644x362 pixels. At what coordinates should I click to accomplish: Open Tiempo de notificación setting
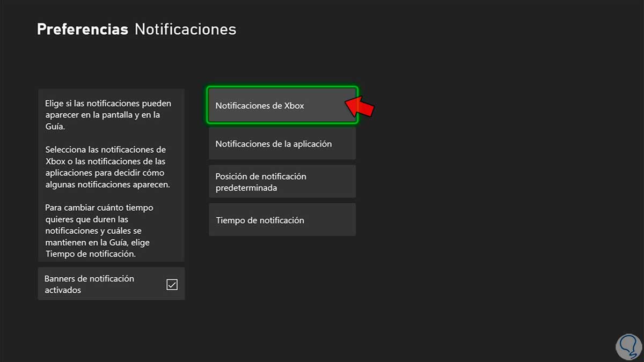click(282, 220)
